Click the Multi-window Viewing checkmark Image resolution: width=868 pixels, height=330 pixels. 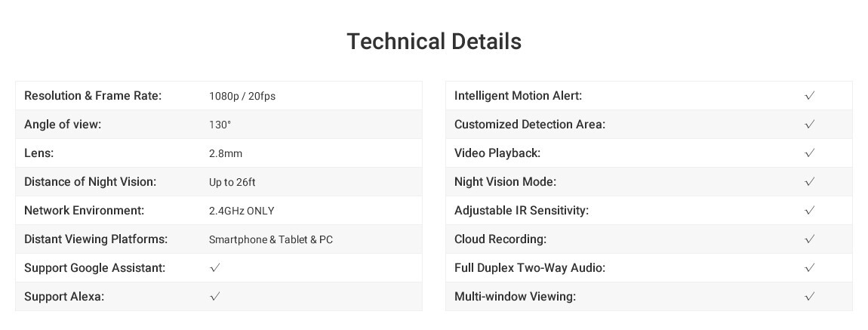pyautogui.click(x=809, y=296)
